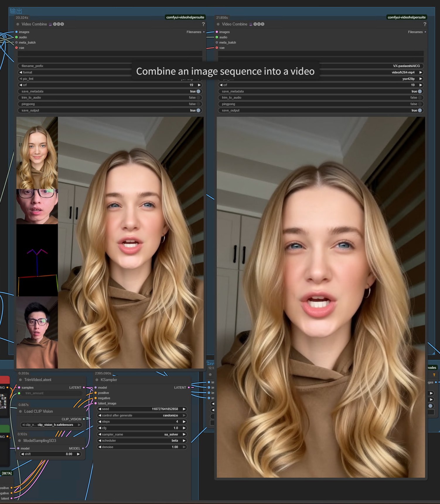440x504 pixels.
Task: Enable trim_to_audio on the left Video Combine
Action: tap(198, 98)
